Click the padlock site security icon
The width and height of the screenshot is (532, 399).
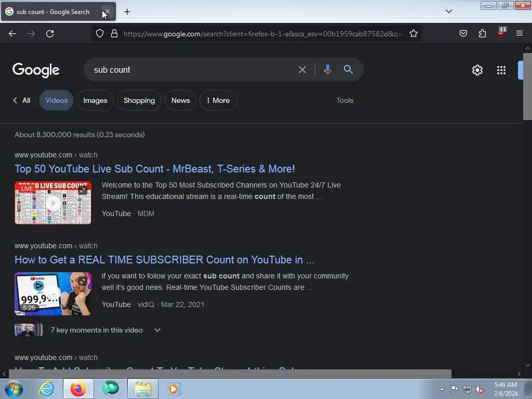(114, 34)
